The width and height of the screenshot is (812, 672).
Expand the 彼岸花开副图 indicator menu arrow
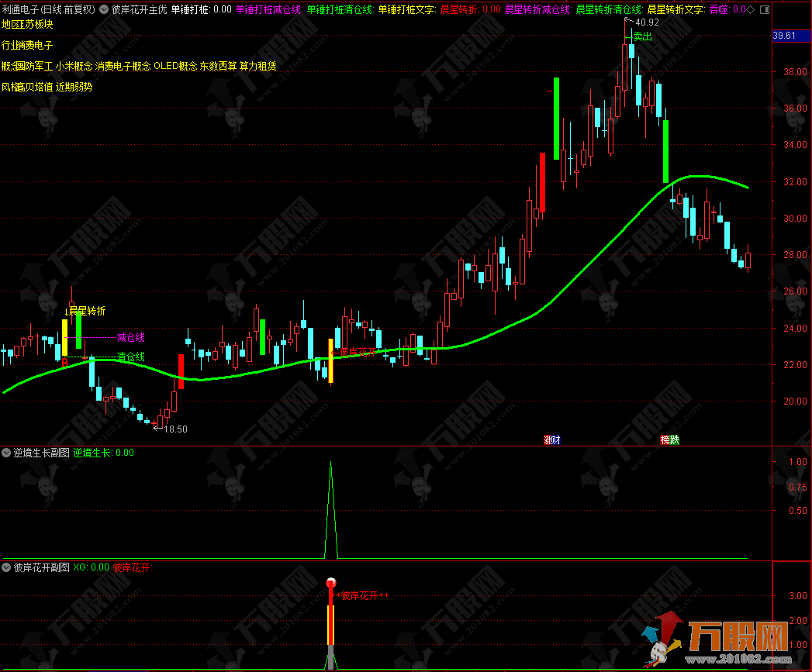click(6, 567)
